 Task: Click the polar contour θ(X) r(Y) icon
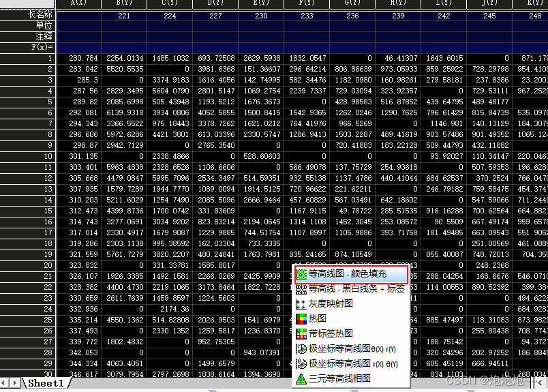[x=301, y=348]
